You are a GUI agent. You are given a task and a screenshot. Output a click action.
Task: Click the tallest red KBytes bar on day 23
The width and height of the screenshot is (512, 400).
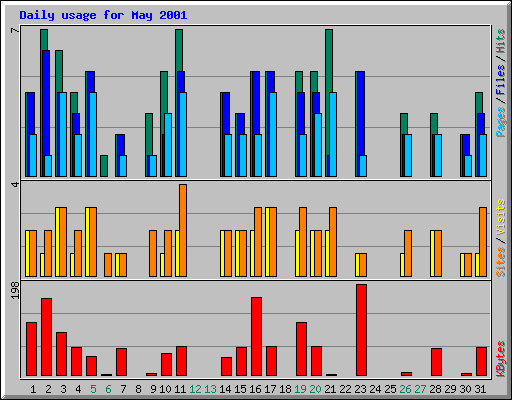pos(361,330)
